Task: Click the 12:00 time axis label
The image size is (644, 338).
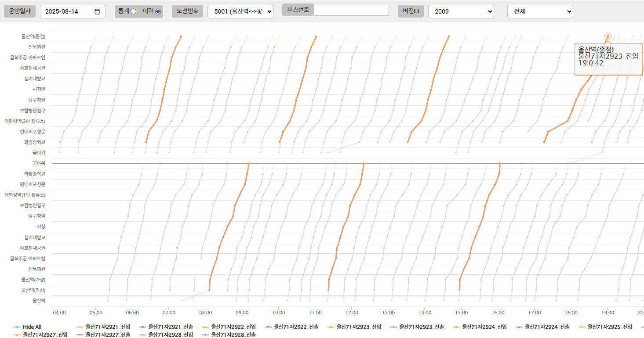Action: point(351,313)
